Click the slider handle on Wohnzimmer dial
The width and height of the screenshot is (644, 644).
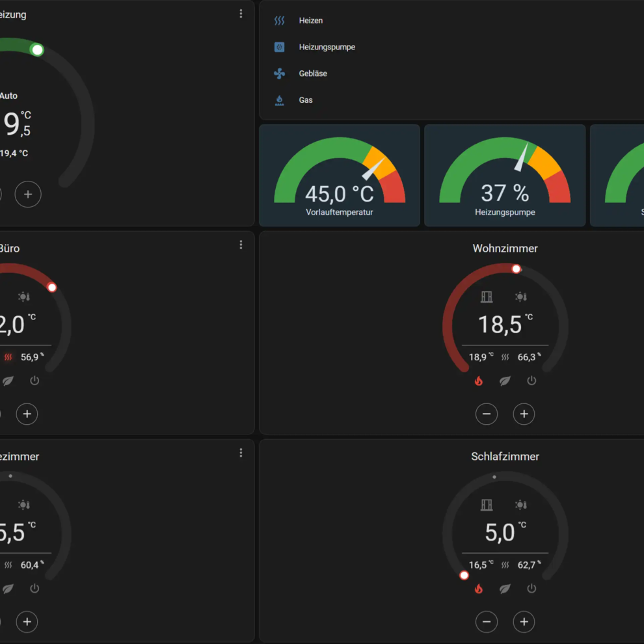(x=517, y=269)
